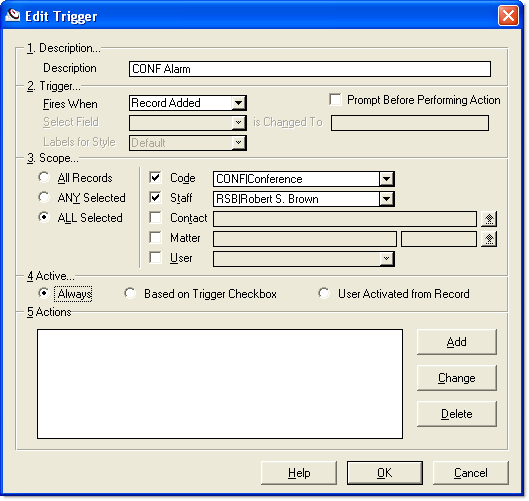Click the Matter lookup arrow icon
This screenshot has width=529, height=501.
489,239
